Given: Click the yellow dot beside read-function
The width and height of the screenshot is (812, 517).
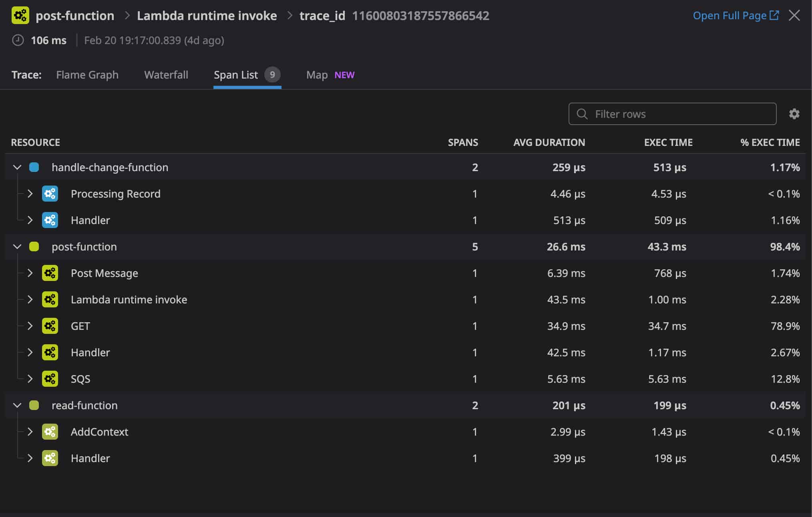Looking at the screenshot, I should [34, 405].
